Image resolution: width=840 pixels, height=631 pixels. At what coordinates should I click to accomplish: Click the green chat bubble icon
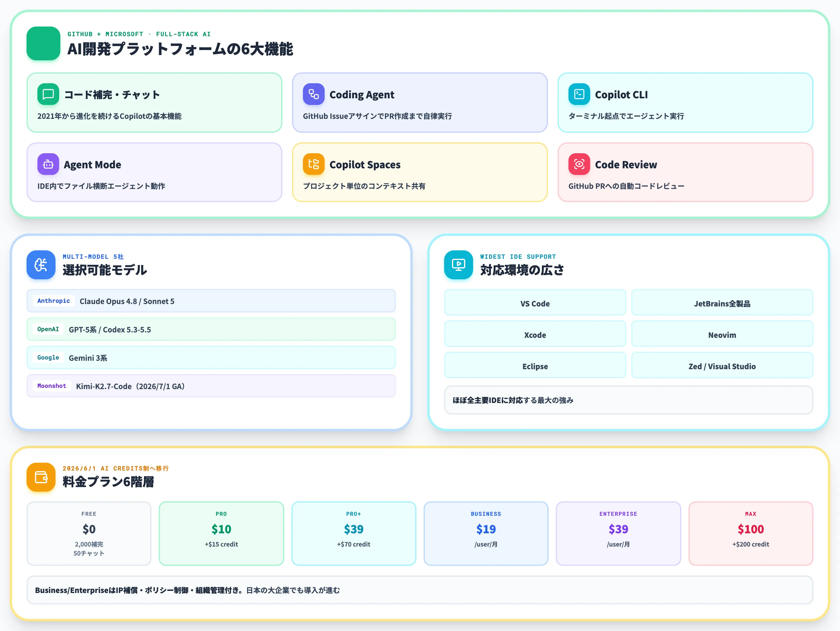click(48, 94)
